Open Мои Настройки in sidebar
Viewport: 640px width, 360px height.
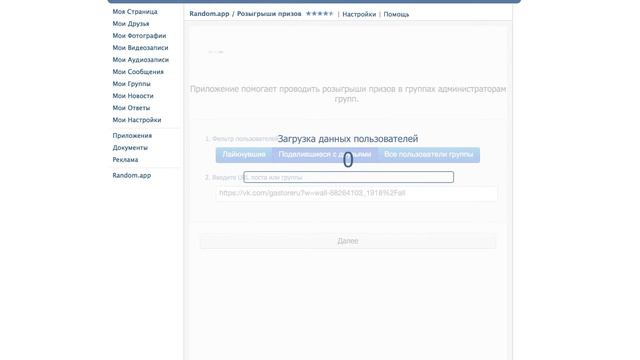point(137,120)
